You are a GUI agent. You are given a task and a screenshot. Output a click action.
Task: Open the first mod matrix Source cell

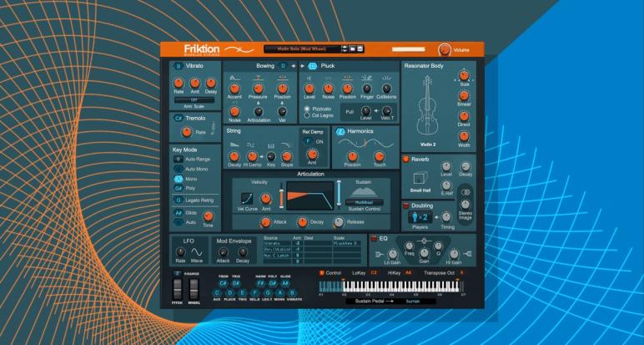[277, 243]
